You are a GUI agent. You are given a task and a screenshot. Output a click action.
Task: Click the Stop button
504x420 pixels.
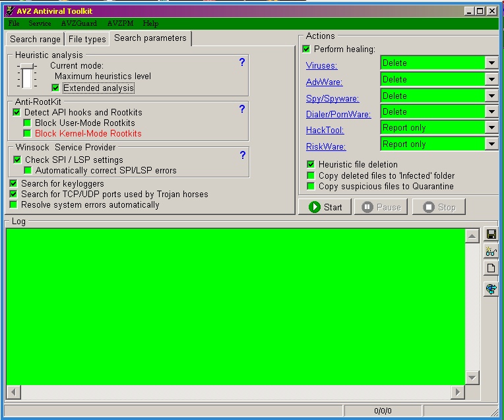tap(439, 207)
